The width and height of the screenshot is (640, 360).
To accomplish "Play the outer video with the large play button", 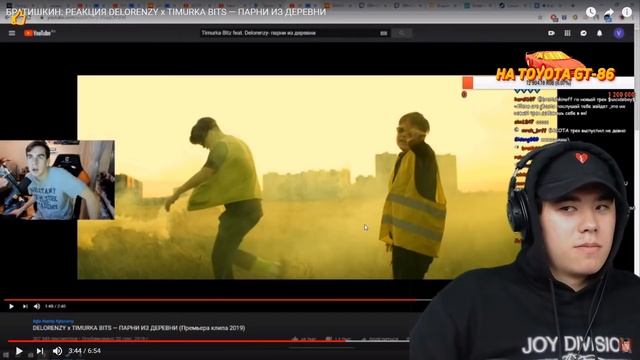I will 19,351.
